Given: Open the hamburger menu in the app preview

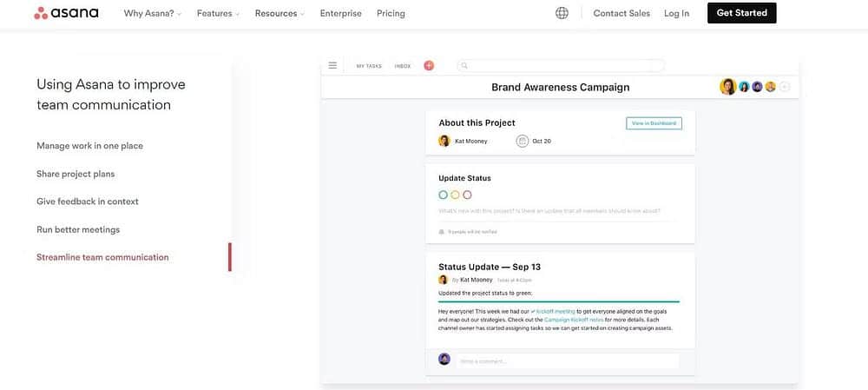Looking at the screenshot, I should pos(332,65).
